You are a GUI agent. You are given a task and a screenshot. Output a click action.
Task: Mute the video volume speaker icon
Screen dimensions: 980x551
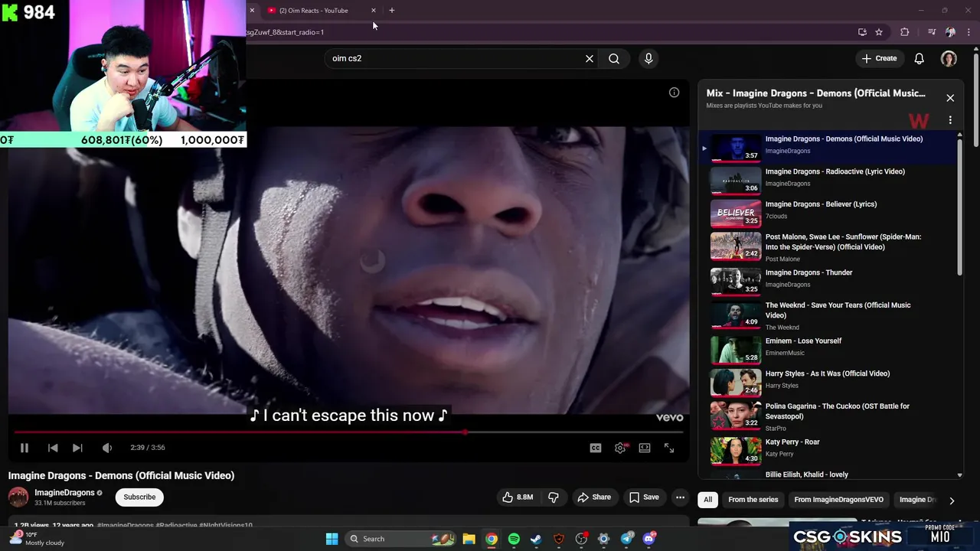pos(107,448)
